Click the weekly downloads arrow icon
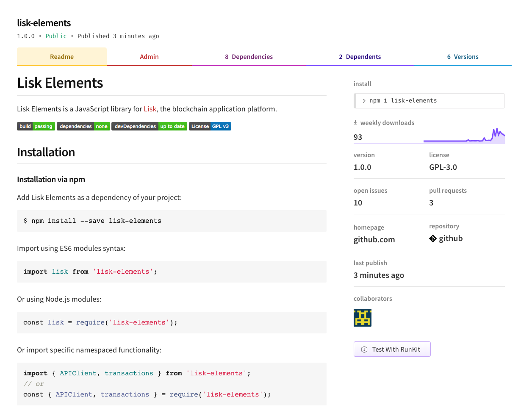Screen dimensions: 532x416 tap(355, 122)
